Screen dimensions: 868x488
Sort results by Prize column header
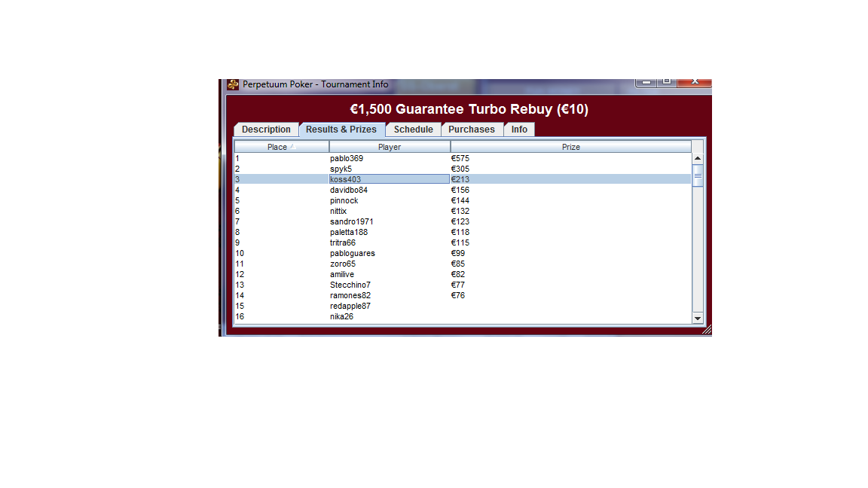pos(570,147)
